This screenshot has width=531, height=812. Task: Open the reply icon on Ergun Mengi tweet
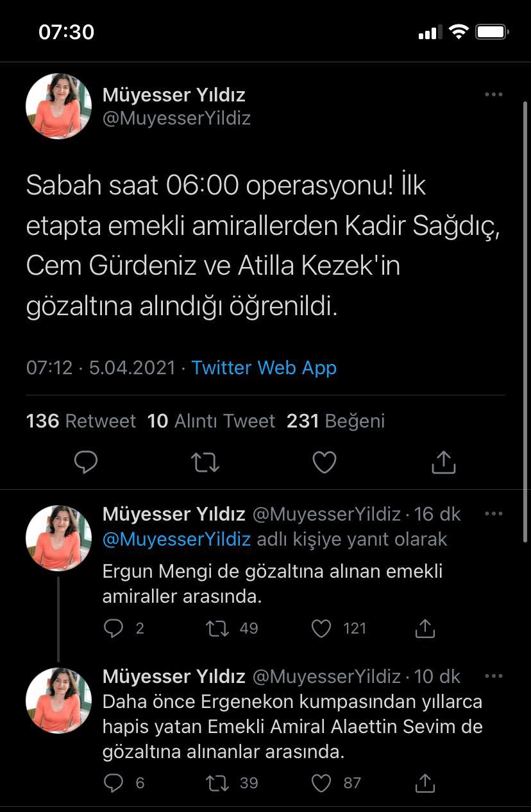pyautogui.click(x=114, y=628)
